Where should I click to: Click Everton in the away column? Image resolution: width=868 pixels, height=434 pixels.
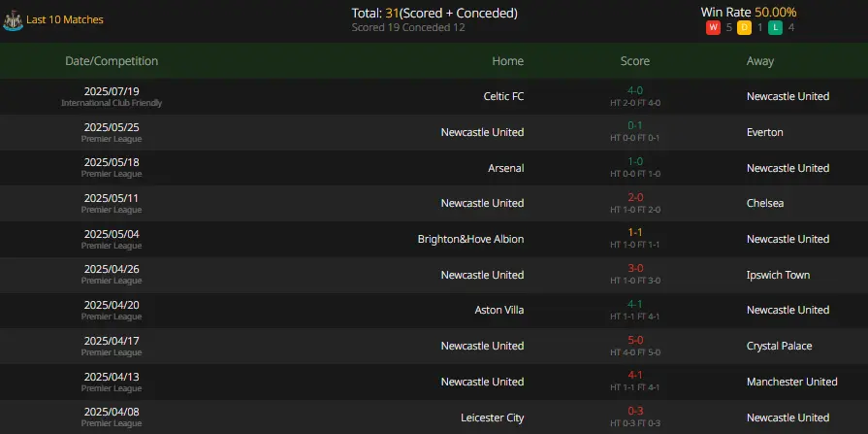tap(764, 132)
